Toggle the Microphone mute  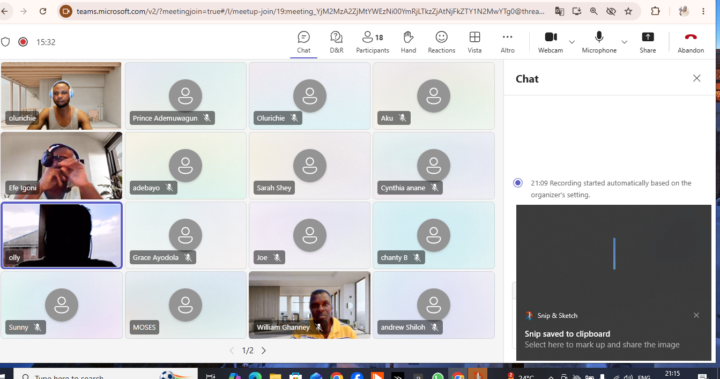point(599,42)
